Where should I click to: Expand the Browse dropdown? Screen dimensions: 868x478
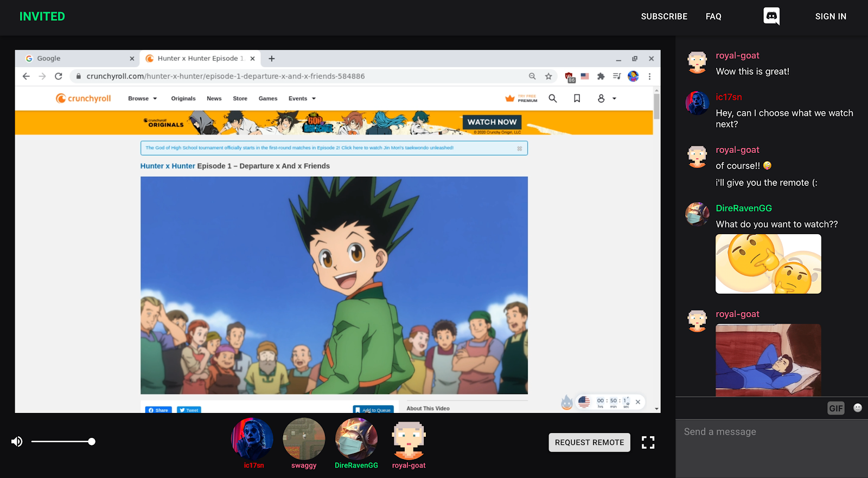tap(143, 99)
